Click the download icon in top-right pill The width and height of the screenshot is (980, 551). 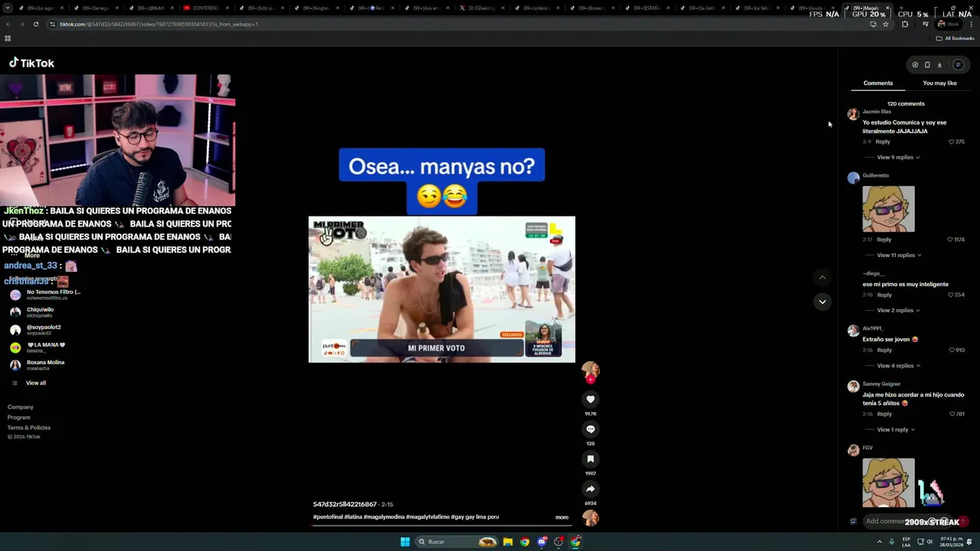939,65
